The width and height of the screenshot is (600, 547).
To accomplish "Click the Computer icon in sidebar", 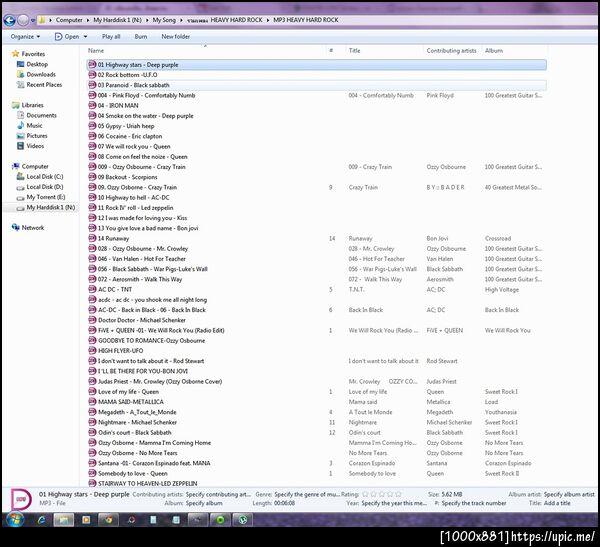I will click(16, 167).
